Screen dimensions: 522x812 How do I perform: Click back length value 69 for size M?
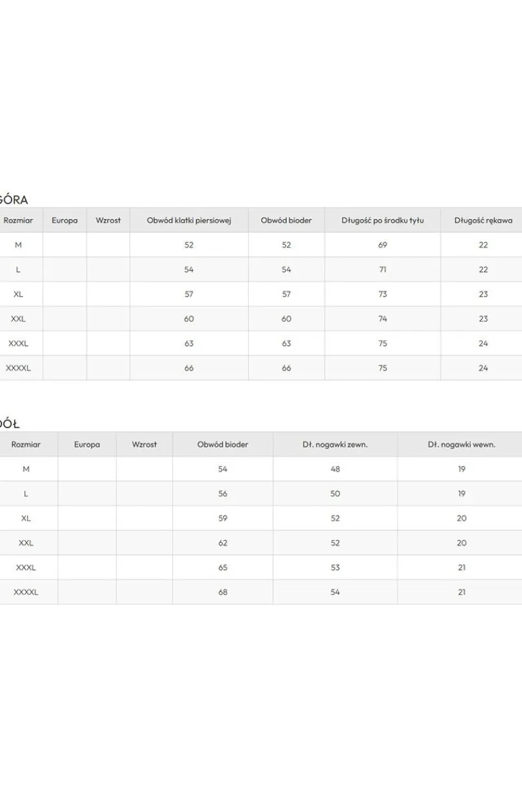383,245
